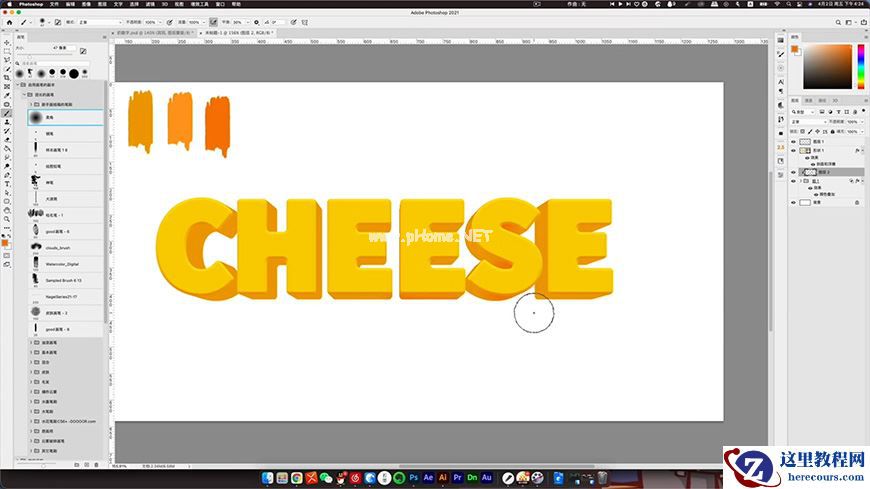Image resolution: width=870 pixels, height=489 pixels.
Task: Open Finder from the Dock
Action: 267,477
